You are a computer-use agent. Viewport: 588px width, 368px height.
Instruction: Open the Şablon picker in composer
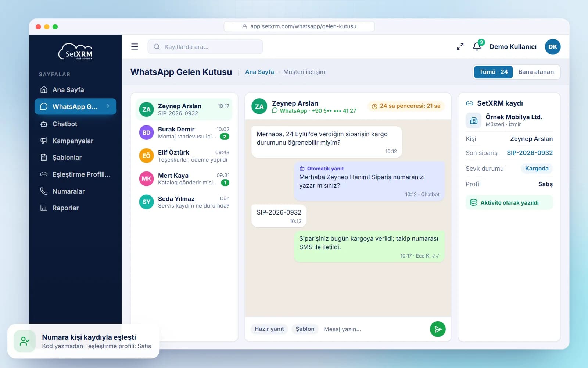pyautogui.click(x=305, y=329)
